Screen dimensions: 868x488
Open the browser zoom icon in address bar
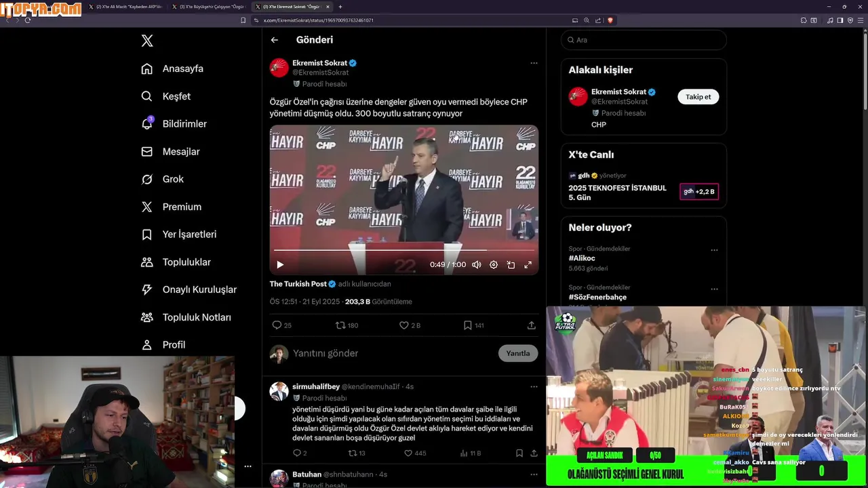point(587,20)
